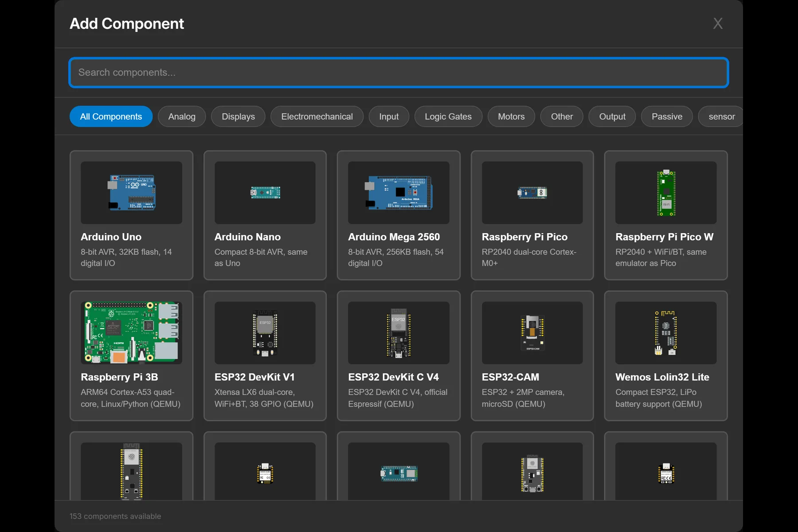Screen dimensions: 798x532
Task: Click the ESP32 DevKit C V4 title
Action: (x=393, y=377)
